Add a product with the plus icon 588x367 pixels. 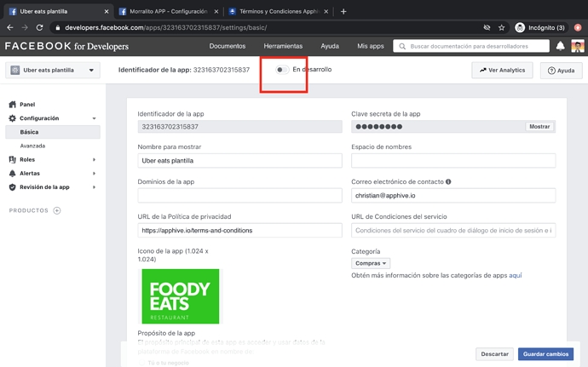(x=57, y=210)
